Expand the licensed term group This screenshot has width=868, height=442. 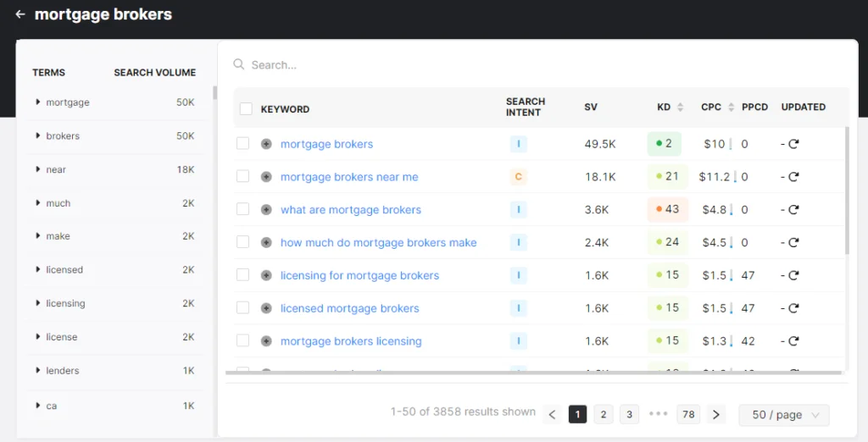click(38, 270)
